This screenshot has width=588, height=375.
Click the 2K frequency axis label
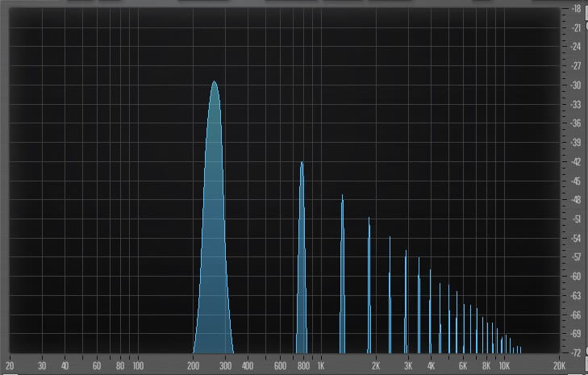click(x=376, y=365)
